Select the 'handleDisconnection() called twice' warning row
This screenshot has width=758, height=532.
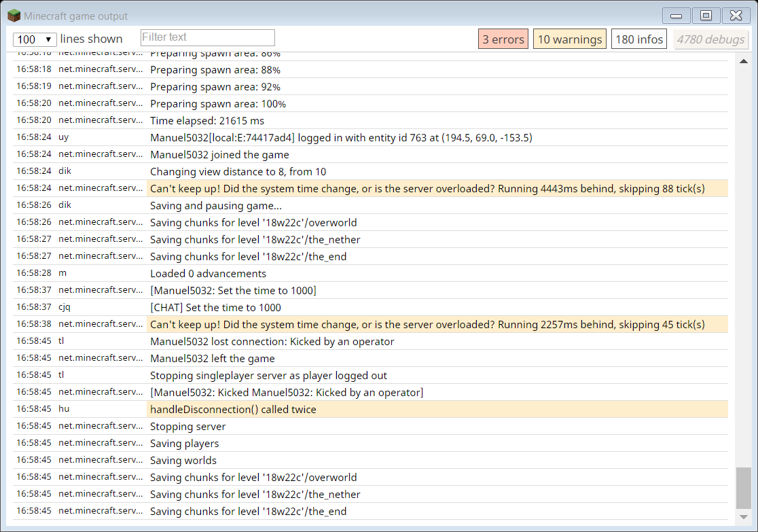pyautogui.click(x=233, y=410)
